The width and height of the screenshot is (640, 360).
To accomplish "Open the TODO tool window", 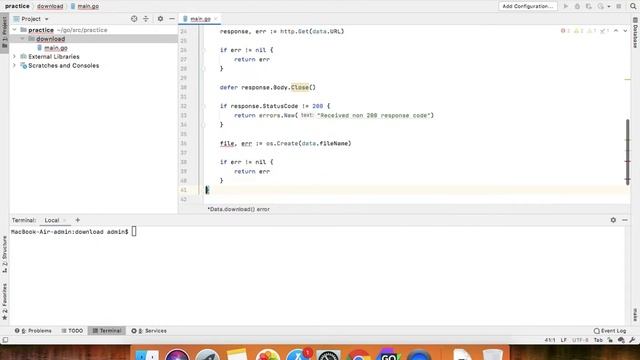I will click(x=72, y=331).
